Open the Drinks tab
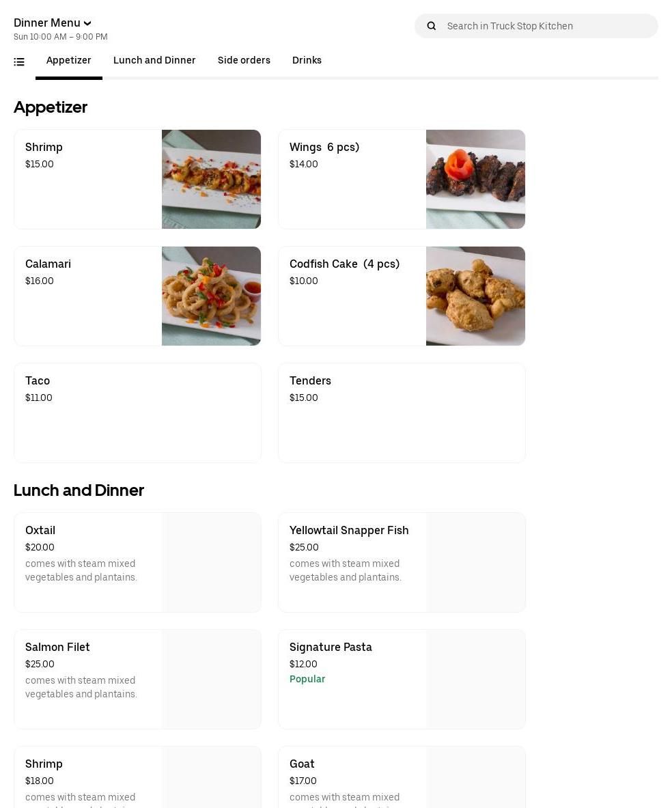Viewport: 672px width, 808px height. coord(307,61)
